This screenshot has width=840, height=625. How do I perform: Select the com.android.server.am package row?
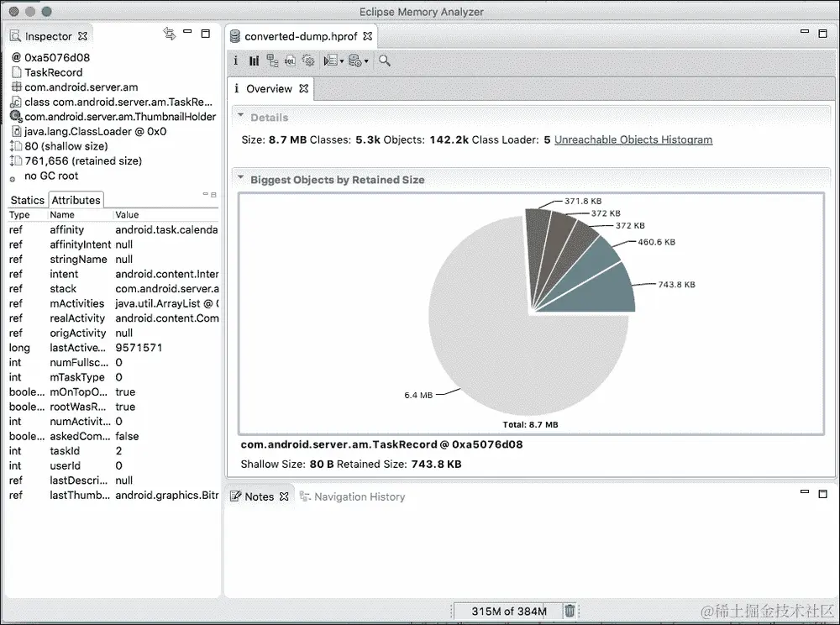tap(113, 87)
